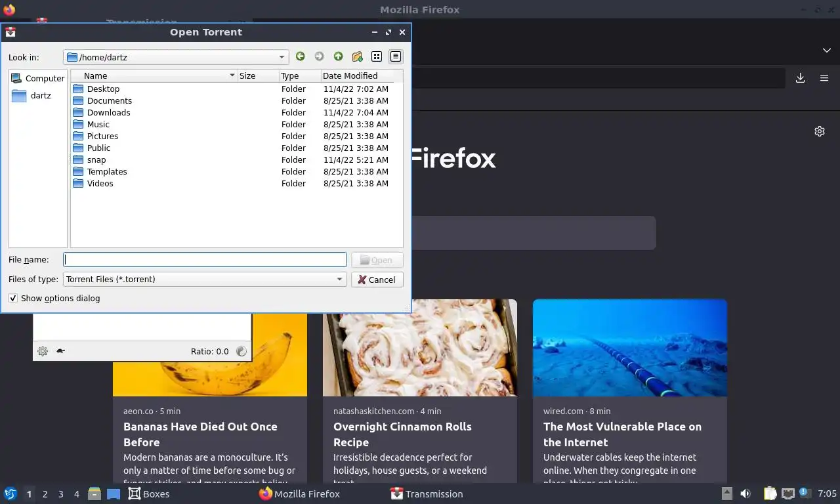Select the Downloads folder
This screenshot has width=840, height=504.
click(101, 112)
